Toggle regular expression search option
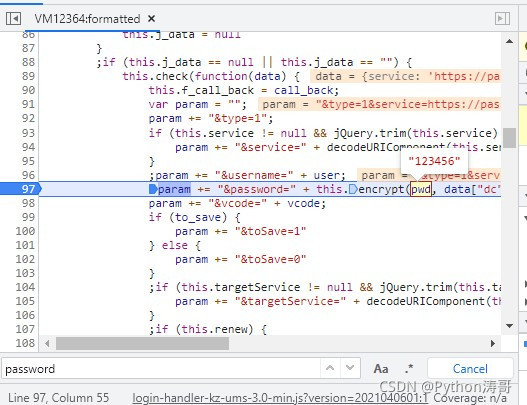Screen dimensions: 527x405 point(409,369)
